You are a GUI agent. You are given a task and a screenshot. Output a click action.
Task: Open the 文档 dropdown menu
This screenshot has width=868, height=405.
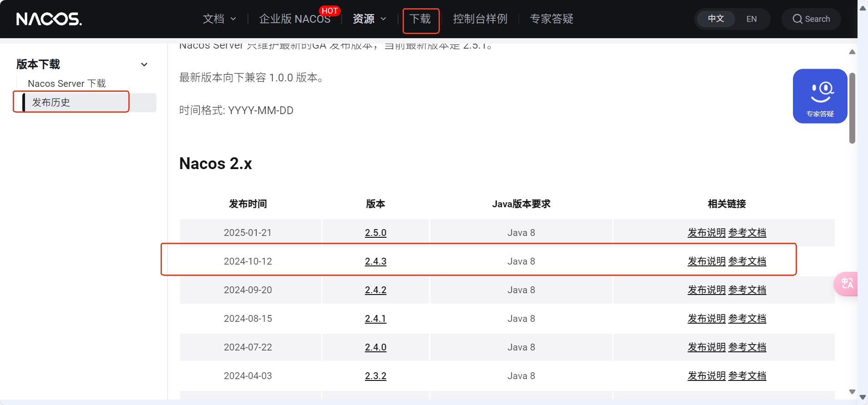219,19
